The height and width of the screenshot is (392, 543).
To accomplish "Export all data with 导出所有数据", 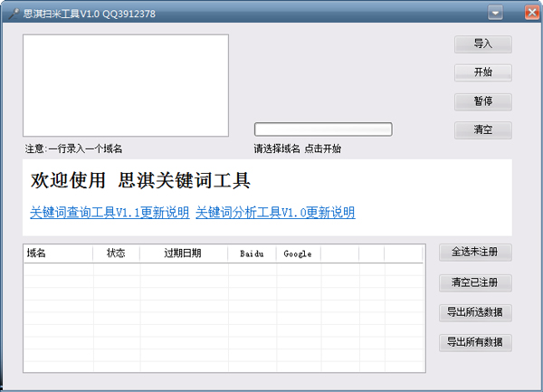I will [475, 343].
